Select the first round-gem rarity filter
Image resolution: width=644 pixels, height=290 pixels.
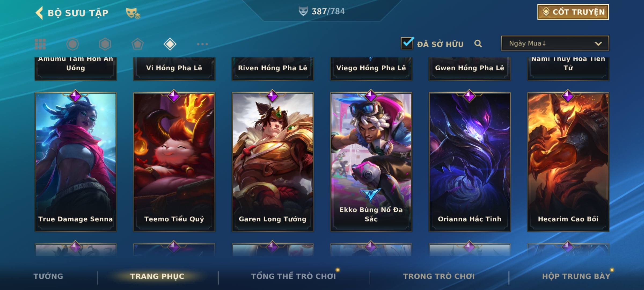tap(73, 44)
